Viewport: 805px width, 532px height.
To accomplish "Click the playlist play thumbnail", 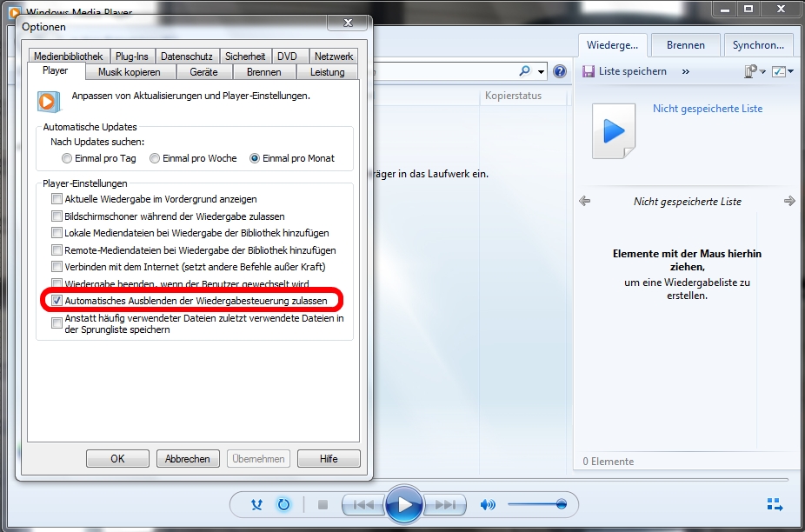I will [614, 131].
